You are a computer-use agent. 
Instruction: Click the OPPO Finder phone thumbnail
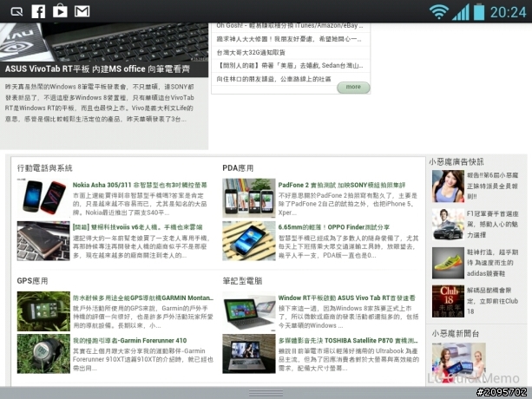click(x=249, y=241)
